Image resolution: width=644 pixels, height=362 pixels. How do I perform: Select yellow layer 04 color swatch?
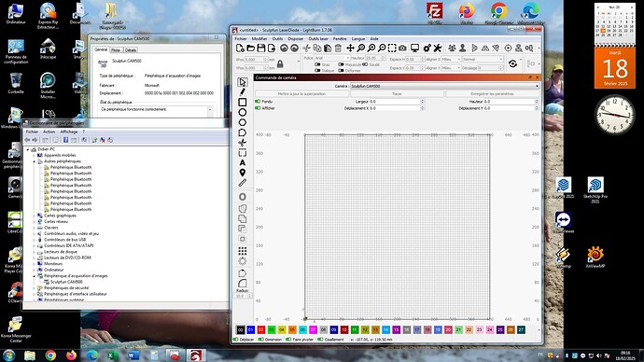coord(282,329)
